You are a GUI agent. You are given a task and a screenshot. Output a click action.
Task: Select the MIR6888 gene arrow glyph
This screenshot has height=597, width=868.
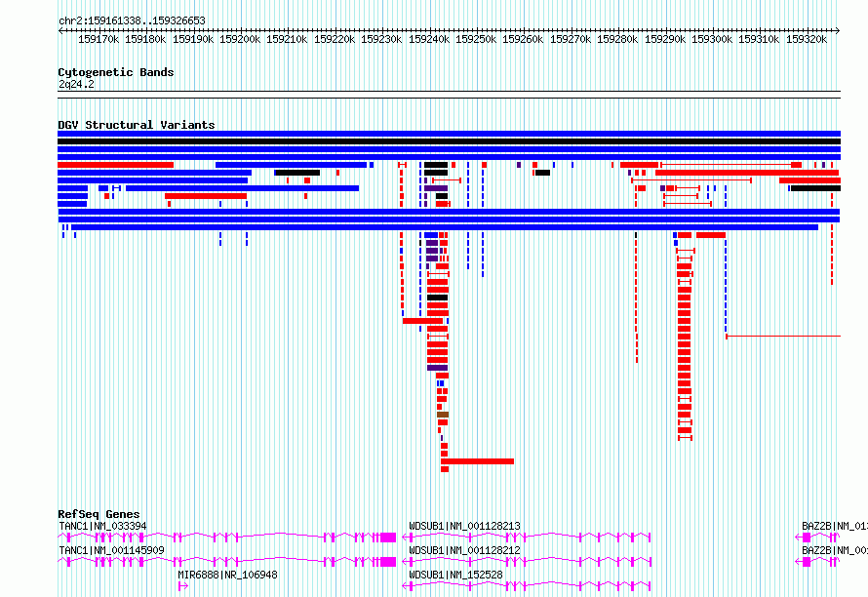tap(183, 586)
